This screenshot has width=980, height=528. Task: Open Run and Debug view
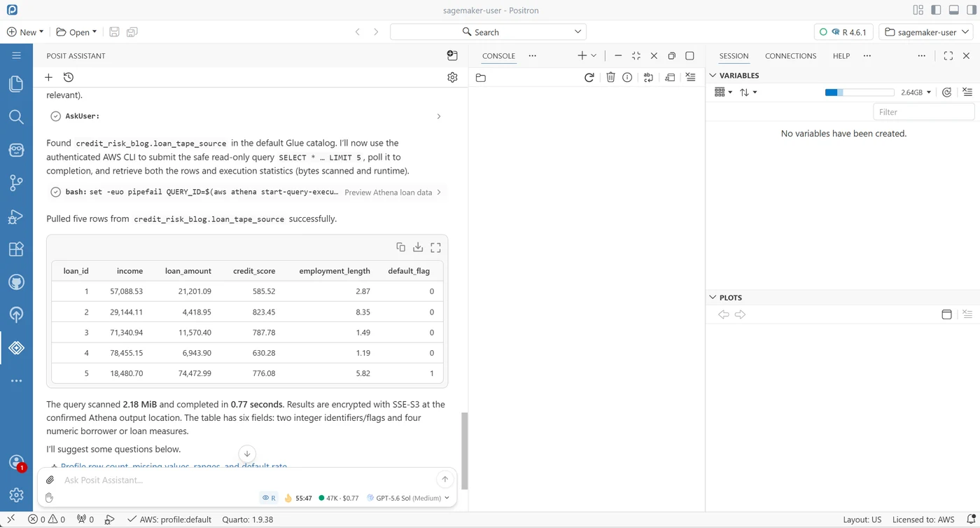coord(16,216)
